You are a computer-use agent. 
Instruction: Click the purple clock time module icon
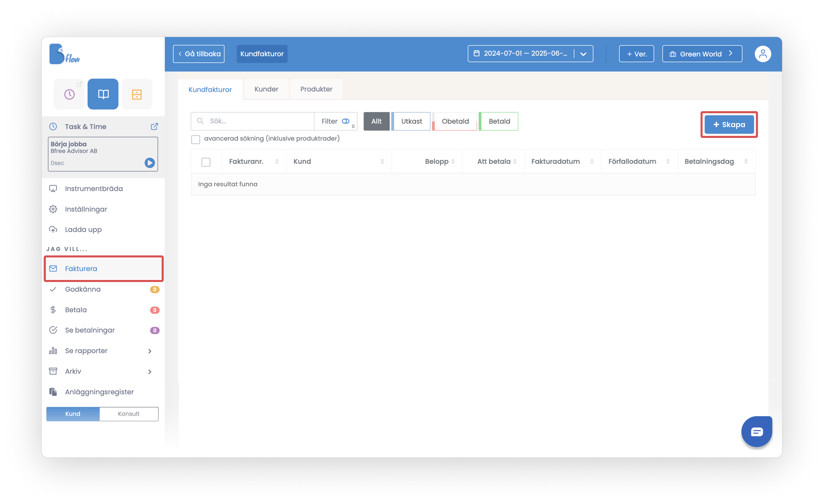69,94
